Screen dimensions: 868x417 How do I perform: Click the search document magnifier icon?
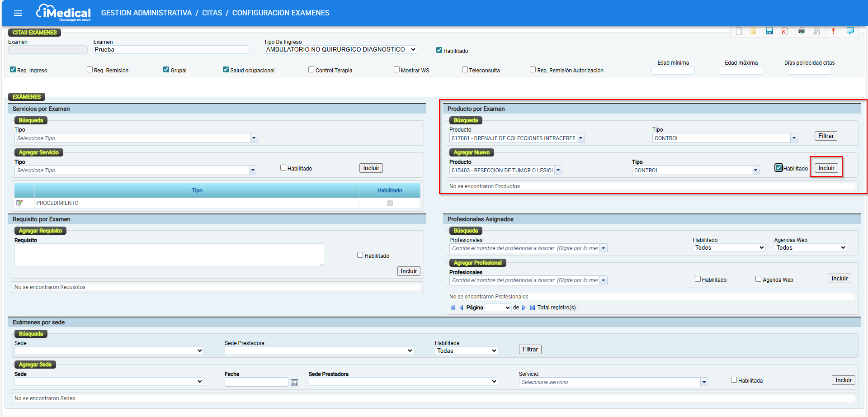pos(816,31)
